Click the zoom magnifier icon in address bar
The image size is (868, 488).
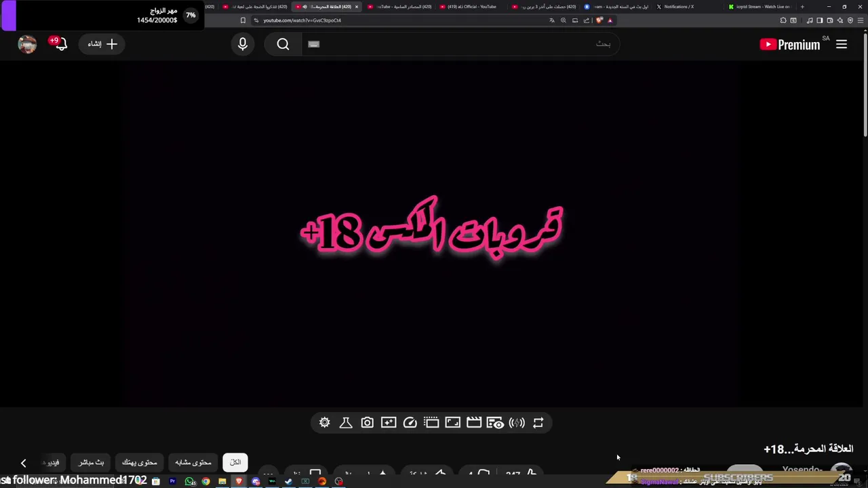563,20
